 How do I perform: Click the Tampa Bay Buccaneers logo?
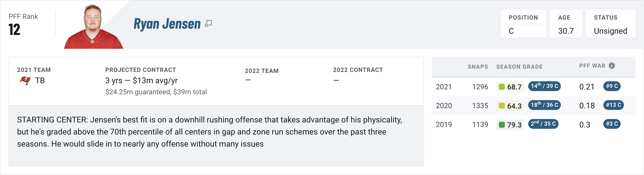pos(25,80)
